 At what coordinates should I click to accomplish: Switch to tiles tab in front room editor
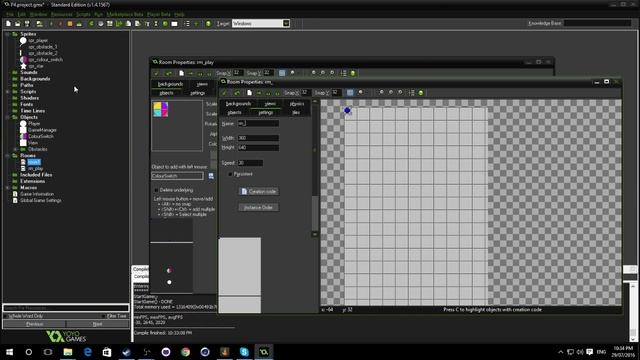click(x=296, y=113)
